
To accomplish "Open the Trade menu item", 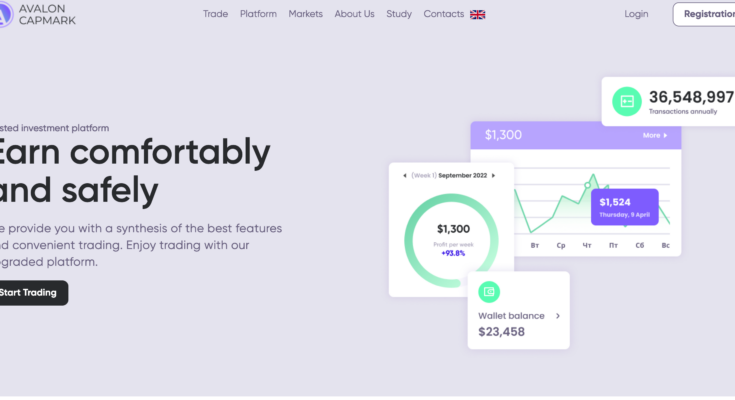I will pyautogui.click(x=215, y=14).
